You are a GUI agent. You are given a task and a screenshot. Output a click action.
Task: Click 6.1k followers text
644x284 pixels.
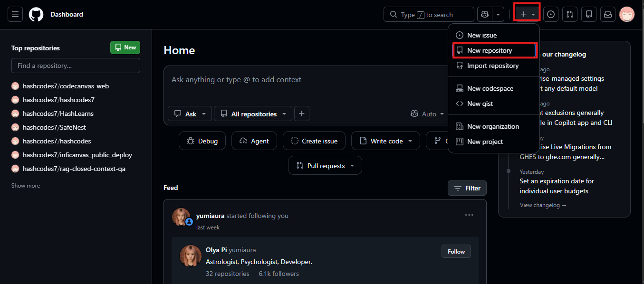(279, 274)
